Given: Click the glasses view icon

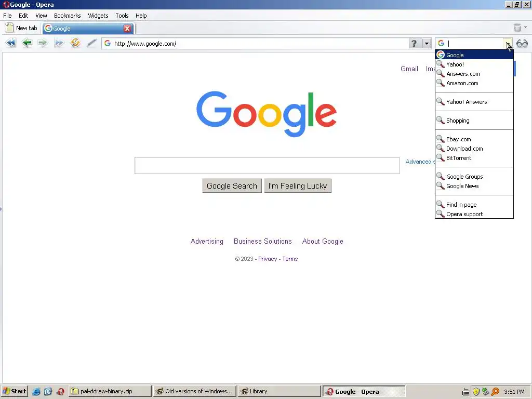Looking at the screenshot, I should pyautogui.click(x=522, y=44).
